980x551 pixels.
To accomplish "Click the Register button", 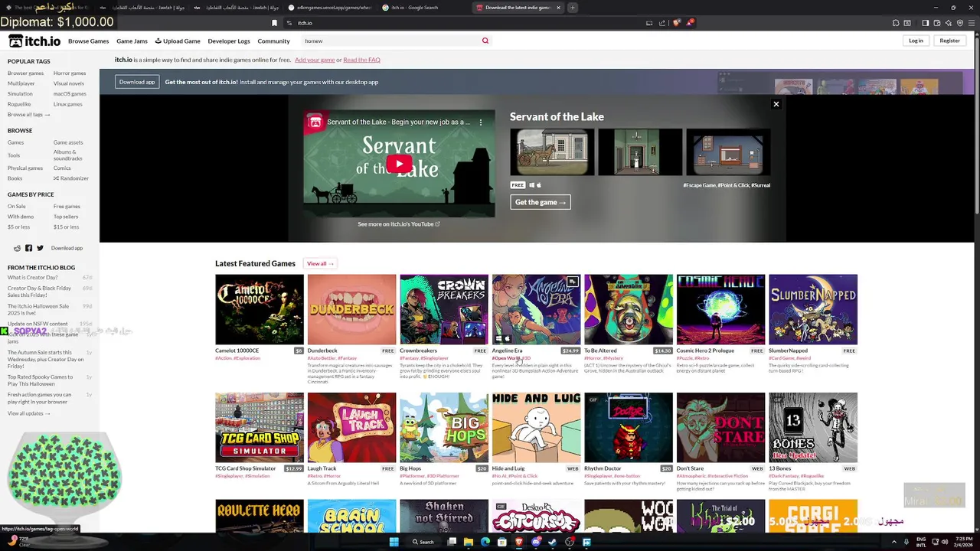I will pos(949,41).
